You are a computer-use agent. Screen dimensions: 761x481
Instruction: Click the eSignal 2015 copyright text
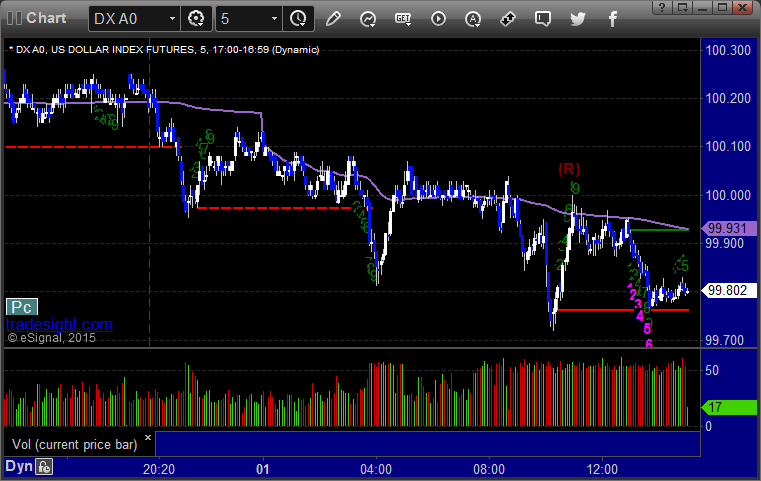click(x=51, y=338)
